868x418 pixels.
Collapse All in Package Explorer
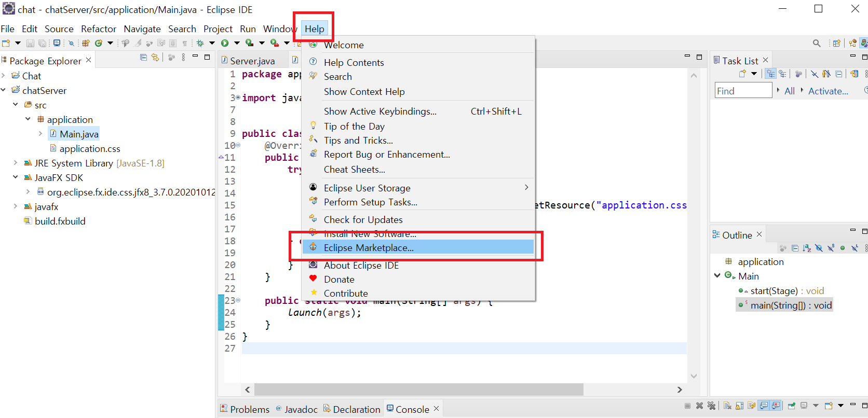click(x=143, y=58)
